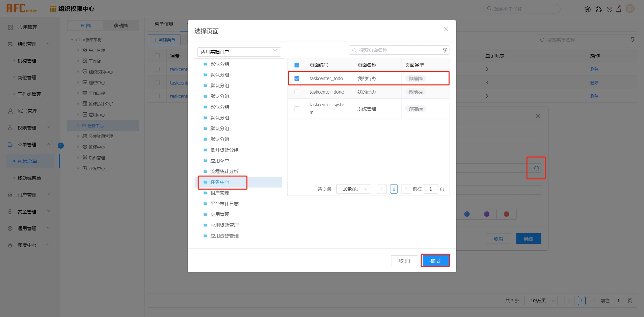
Task: Click the filter funnel in 选择页面 dialog search
Action: (445, 50)
